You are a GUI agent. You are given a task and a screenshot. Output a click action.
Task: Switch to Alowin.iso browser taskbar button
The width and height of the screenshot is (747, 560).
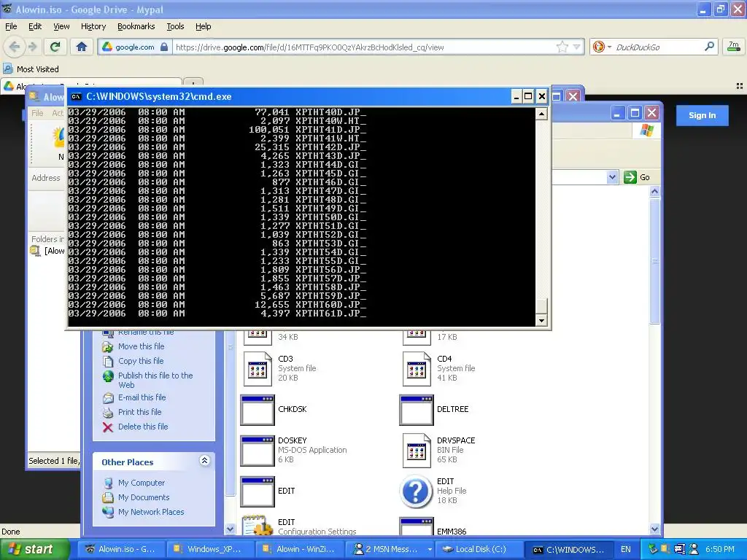pos(120,549)
